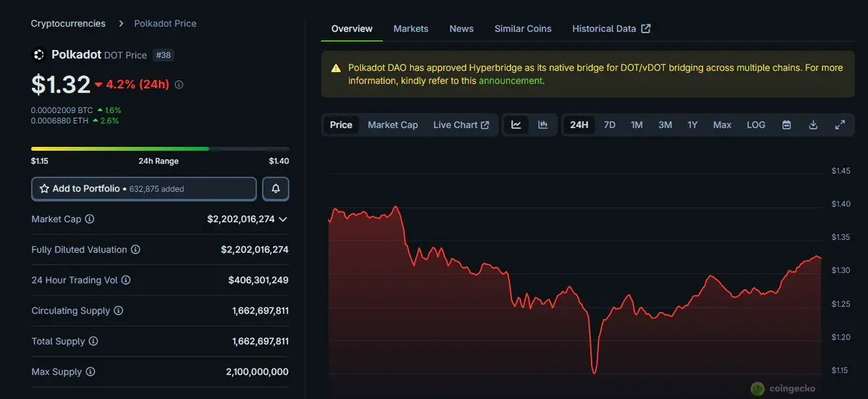Screen dimensions: 868x399
Task: Click the Polkadot Price breadcrumb
Action: pos(166,23)
